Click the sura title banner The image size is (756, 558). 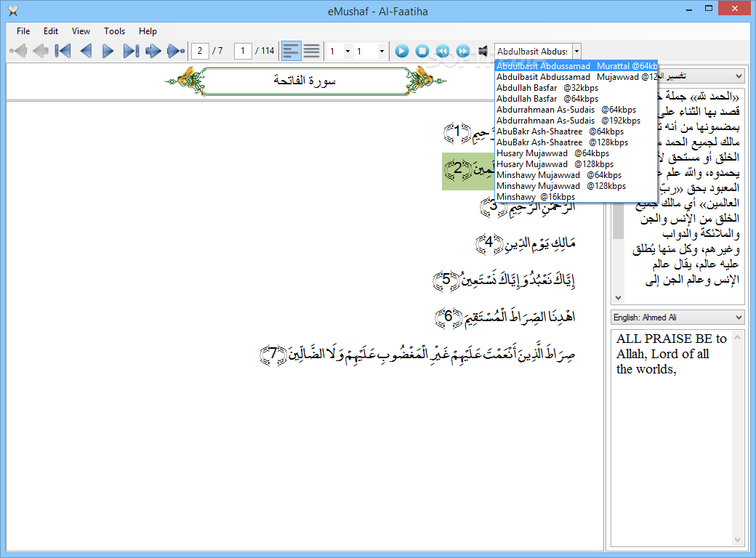305,81
